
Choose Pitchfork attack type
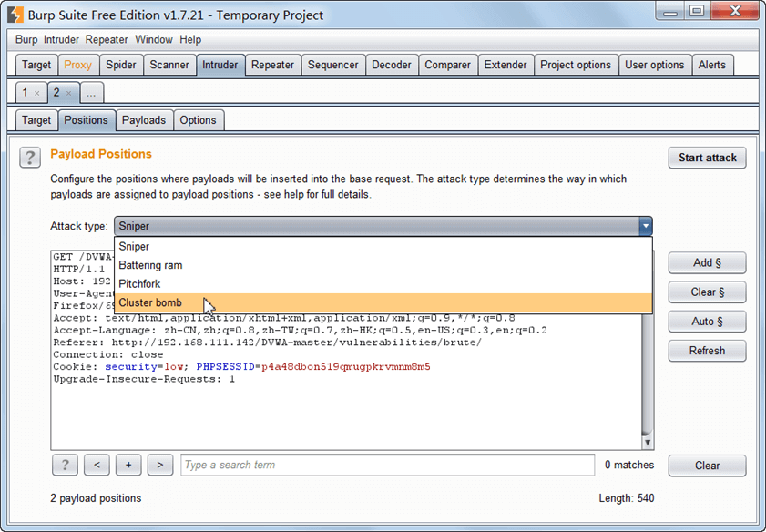tap(383, 284)
